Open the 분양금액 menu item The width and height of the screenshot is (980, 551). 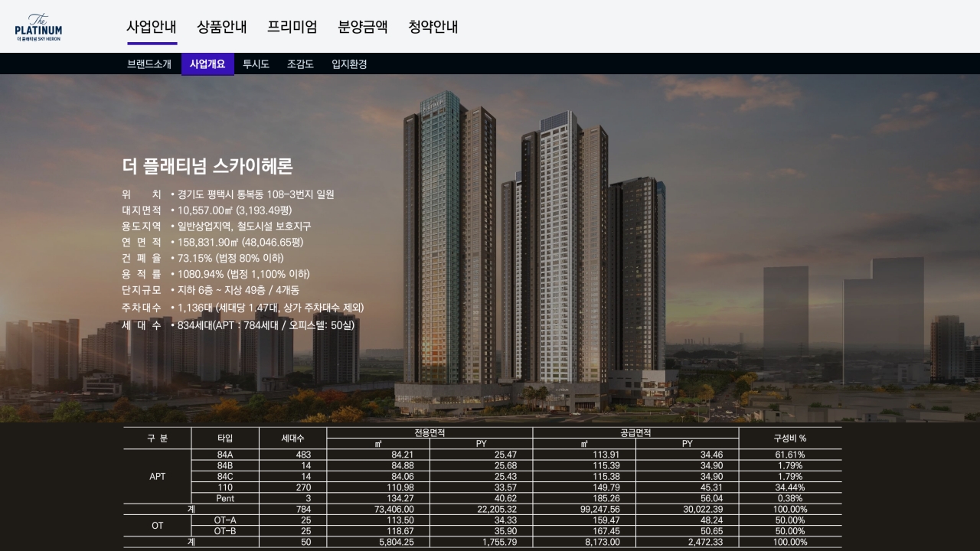pos(363,27)
